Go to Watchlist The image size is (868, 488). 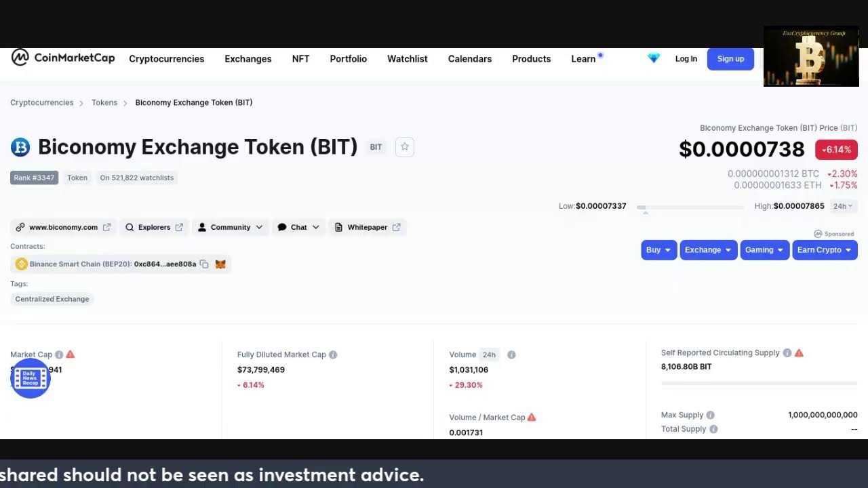408,59
